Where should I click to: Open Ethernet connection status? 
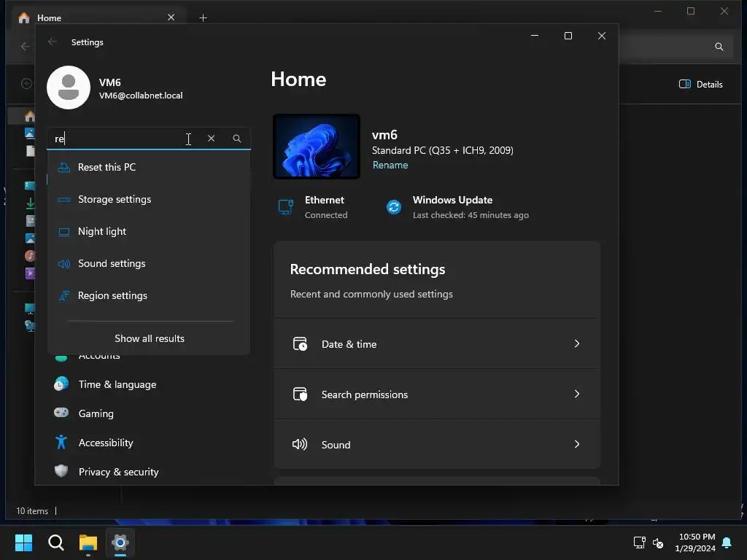tap(313, 207)
